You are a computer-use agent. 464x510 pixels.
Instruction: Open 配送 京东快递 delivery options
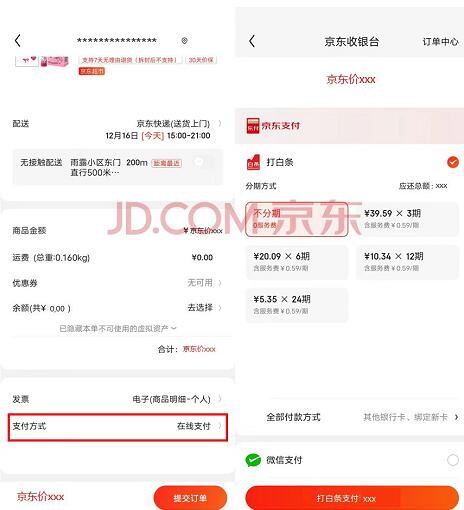117,129
